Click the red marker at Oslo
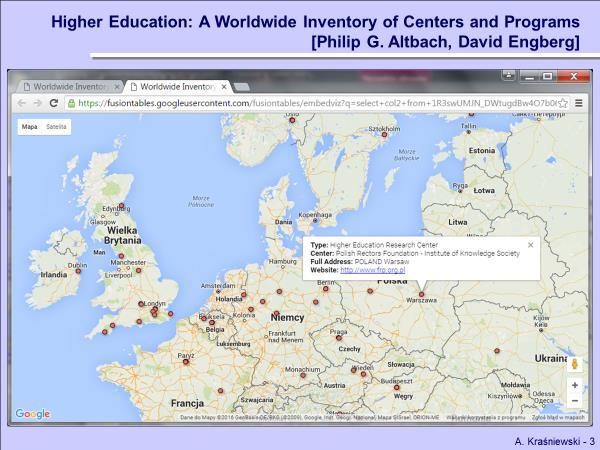Viewport: 600px width, 450px height. 292,120
